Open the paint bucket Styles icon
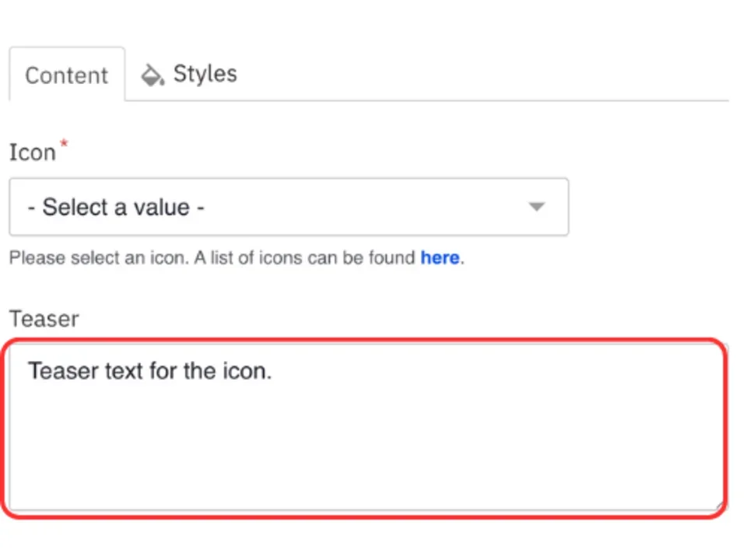The width and height of the screenshot is (747, 560). pyautogui.click(x=152, y=75)
